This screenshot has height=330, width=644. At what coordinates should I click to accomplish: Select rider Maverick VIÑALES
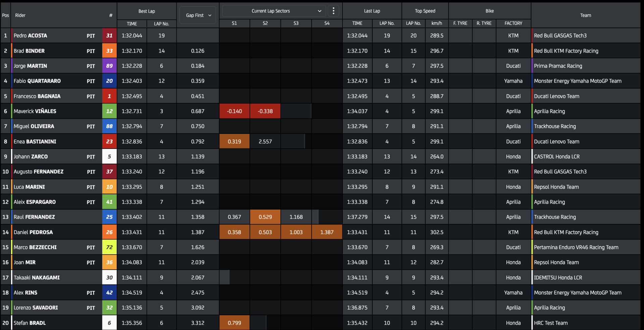pos(35,111)
